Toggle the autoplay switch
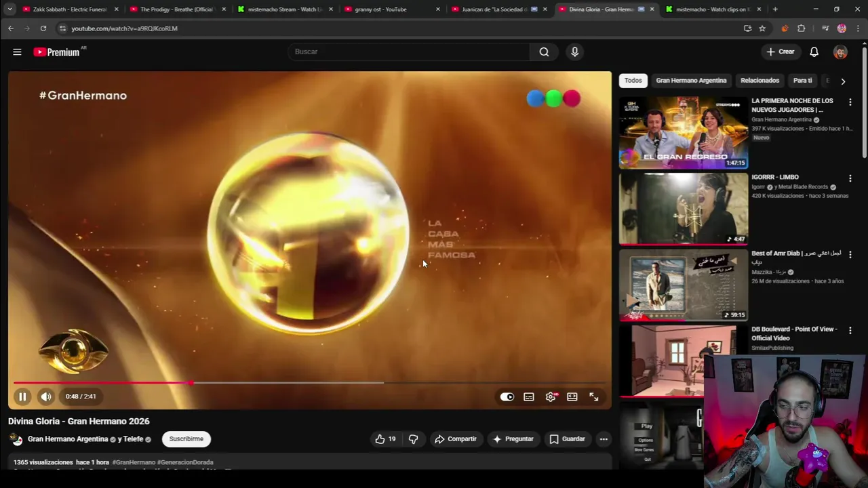The width and height of the screenshot is (868, 488). tap(507, 396)
